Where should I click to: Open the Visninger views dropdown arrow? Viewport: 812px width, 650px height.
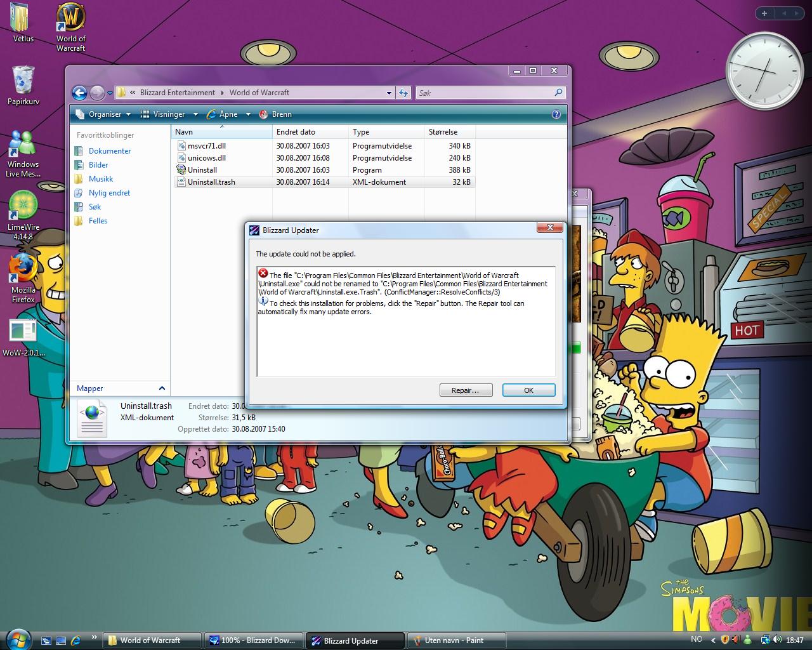(x=195, y=114)
